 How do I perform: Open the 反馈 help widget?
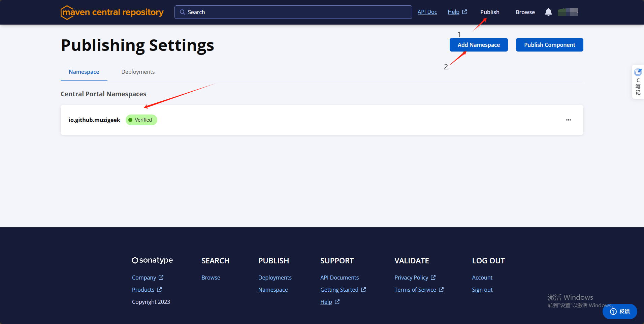pyautogui.click(x=620, y=312)
